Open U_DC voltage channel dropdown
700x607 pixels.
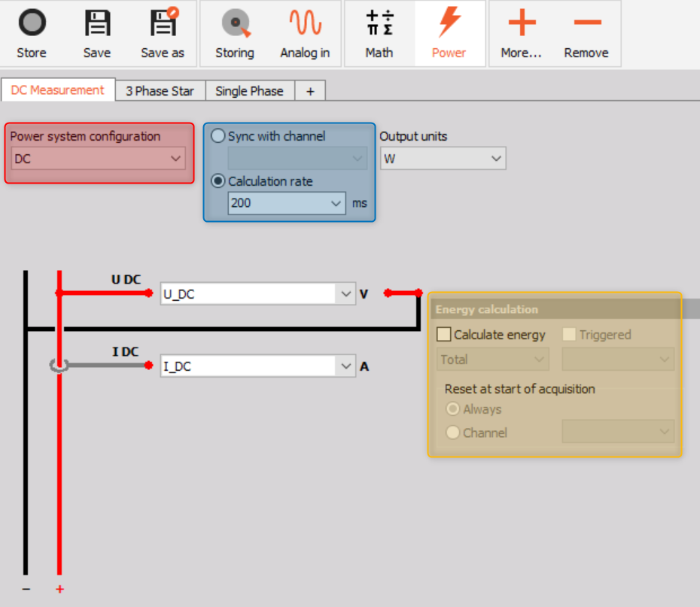click(258, 294)
